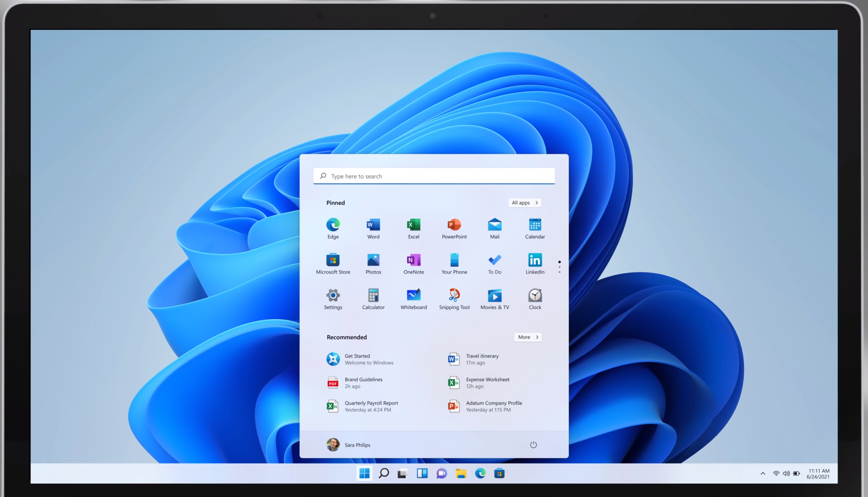Expand hidden system tray icons
Screen dimensions: 868x497
[x=762, y=473]
